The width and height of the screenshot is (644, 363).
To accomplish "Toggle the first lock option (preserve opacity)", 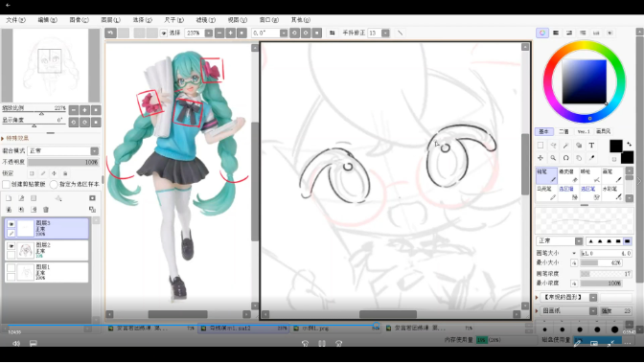I will pyautogui.click(x=32, y=173).
